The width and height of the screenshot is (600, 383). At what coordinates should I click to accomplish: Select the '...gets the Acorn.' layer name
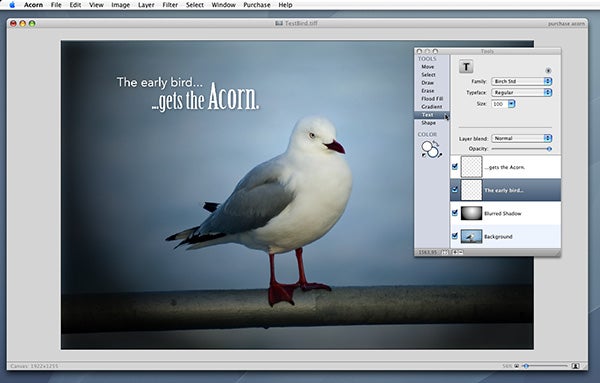tap(504, 167)
